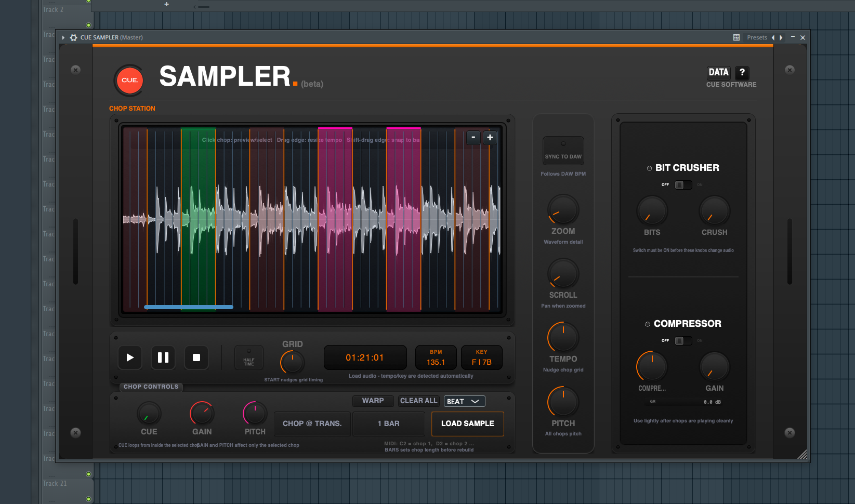Toggle HALF TIME mode
855x504 pixels.
[x=249, y=357]
